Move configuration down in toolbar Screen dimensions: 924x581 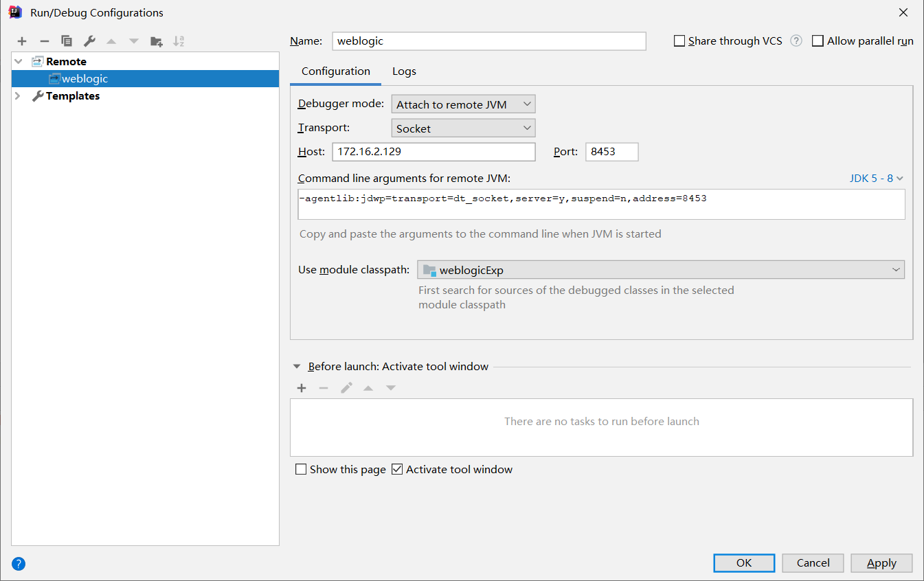click(x=134, y=41)
